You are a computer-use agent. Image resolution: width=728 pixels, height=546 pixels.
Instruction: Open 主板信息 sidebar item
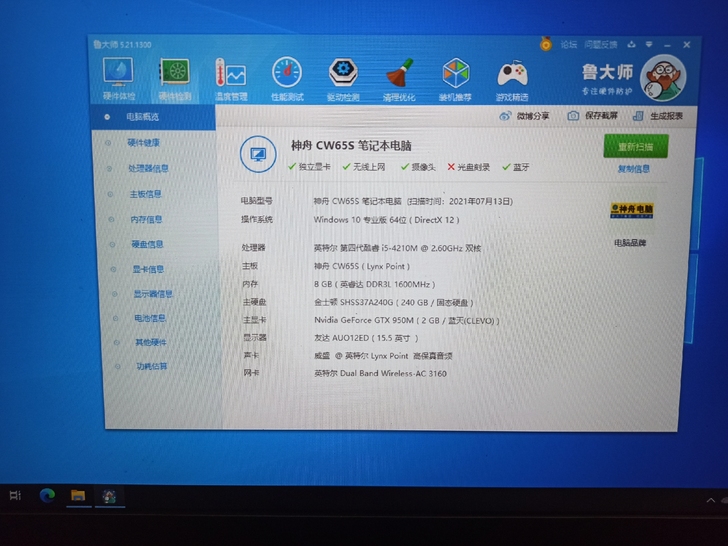145,194
